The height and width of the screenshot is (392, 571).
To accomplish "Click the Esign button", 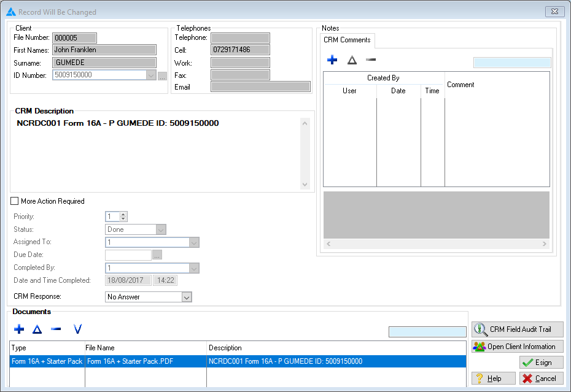I will (x=541, y=363).
